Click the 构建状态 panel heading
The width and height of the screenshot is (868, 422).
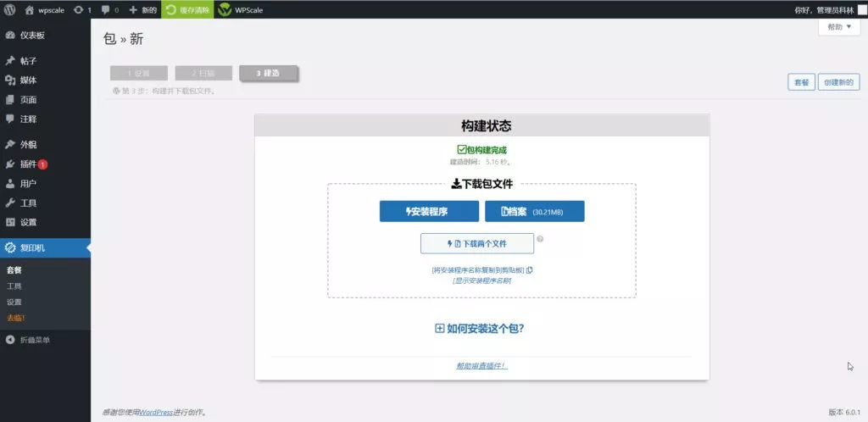coord(486,126)
